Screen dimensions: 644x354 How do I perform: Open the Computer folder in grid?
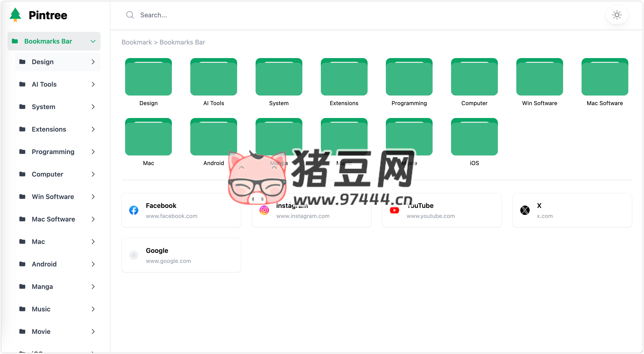(x=474, y=77)
